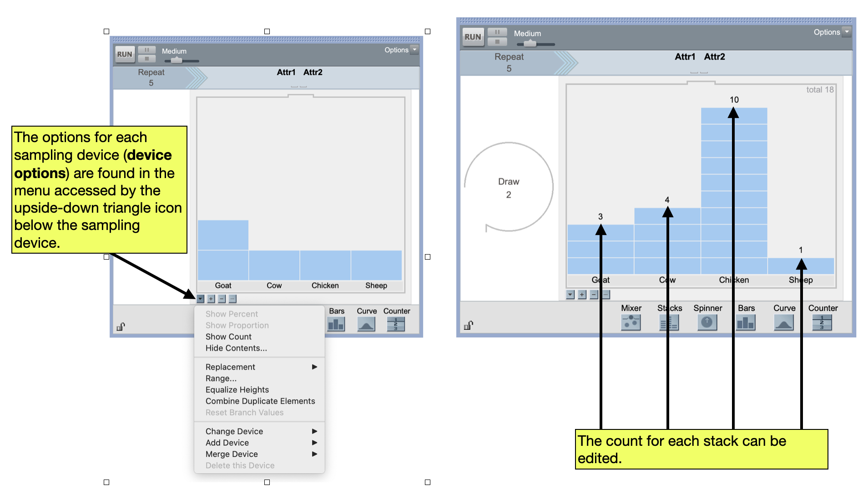This screenshot has width=868, height=490.
Task: Choose Equalize Heights from the menu
Action: point(237,389)
